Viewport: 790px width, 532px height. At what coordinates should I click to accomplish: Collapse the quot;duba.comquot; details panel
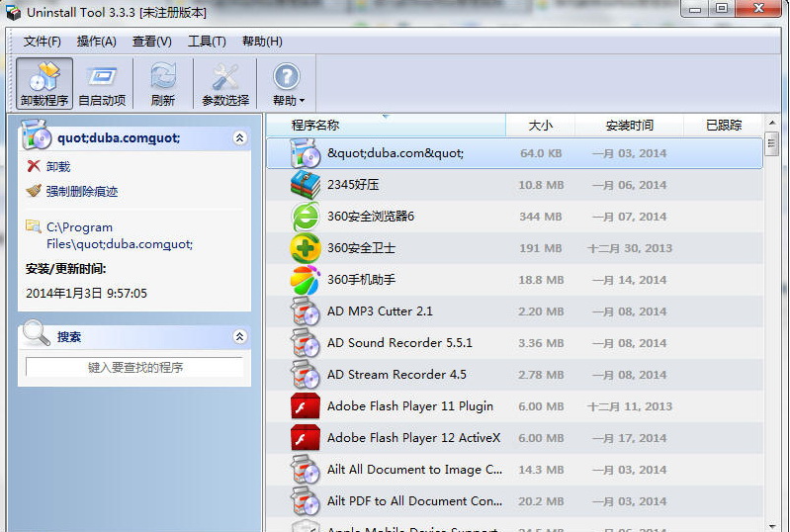240,138
